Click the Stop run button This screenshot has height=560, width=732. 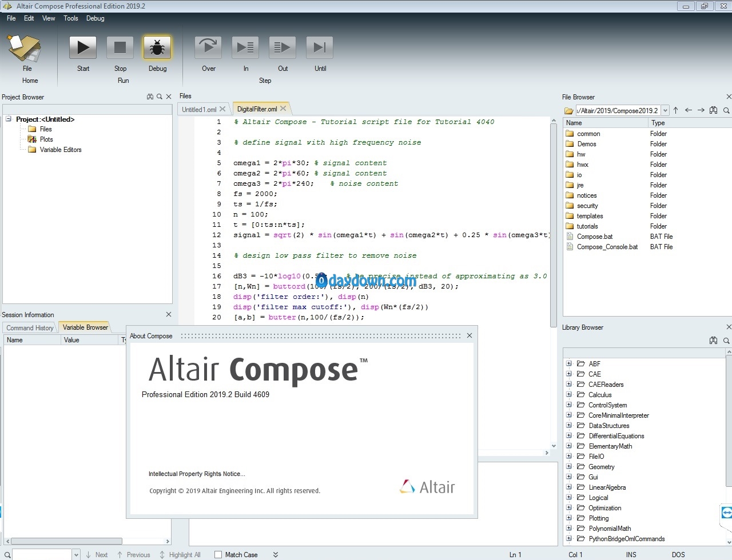coord(120,48)
